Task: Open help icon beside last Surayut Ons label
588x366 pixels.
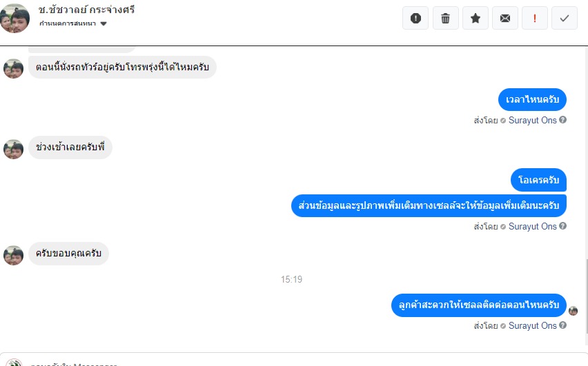Action: [563, 325]
